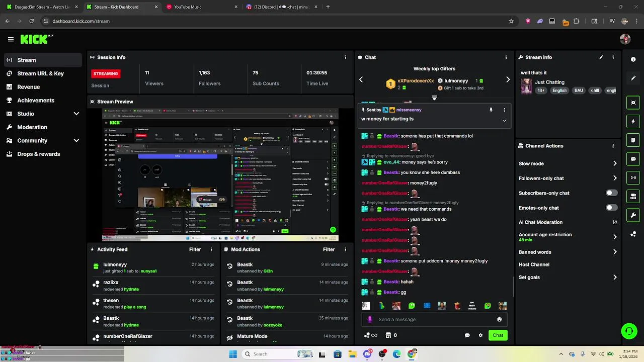Screen dimensions: 644x362
Task: Open Stream URL & Key page
Action: pos(43,73)
